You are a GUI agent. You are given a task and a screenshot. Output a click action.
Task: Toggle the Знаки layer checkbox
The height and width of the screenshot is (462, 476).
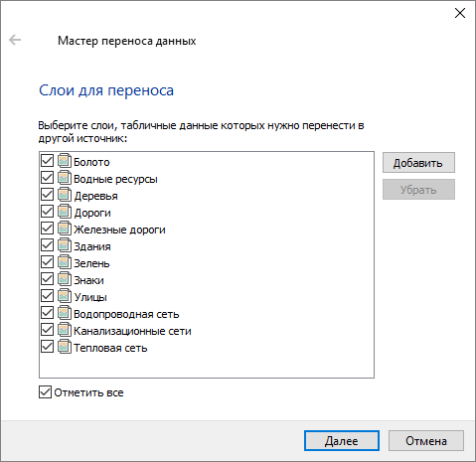coord(47,279)
